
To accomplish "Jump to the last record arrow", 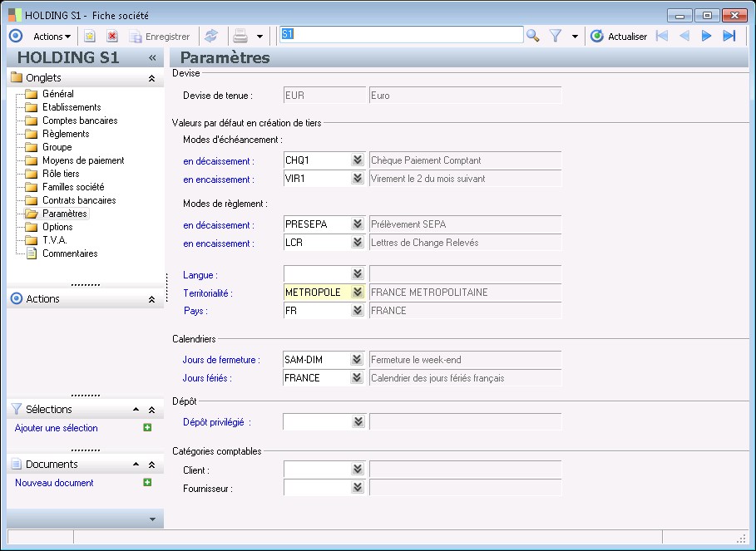I will [729, 36].
